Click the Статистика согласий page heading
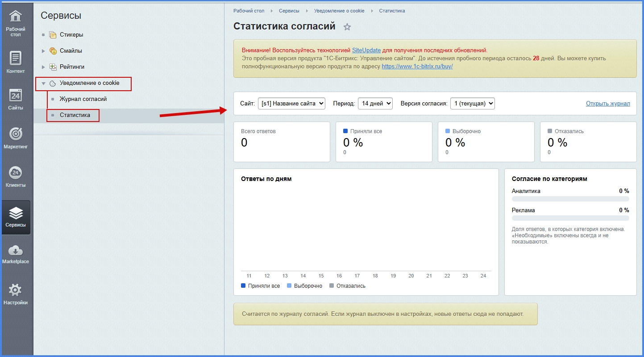644x357 pixels. pyautogui.click(x=284, y=26)
